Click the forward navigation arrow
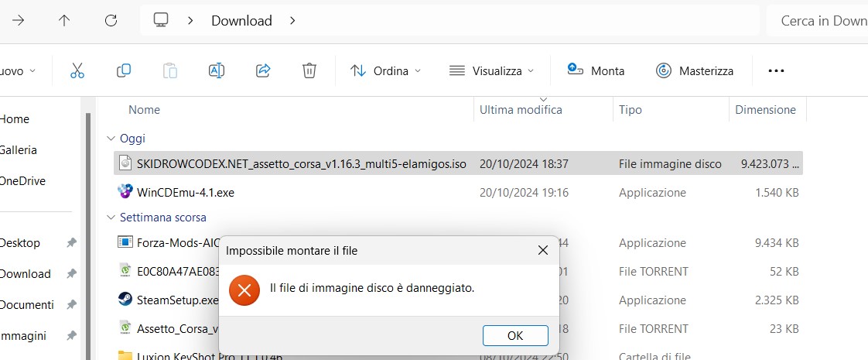The image size is (868, 360). 19,20
